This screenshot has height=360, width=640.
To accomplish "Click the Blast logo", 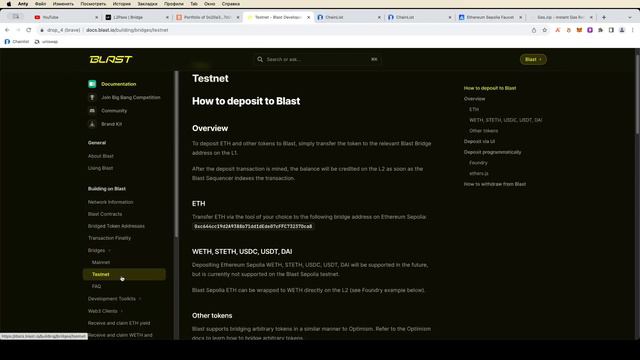I will 111,60.
